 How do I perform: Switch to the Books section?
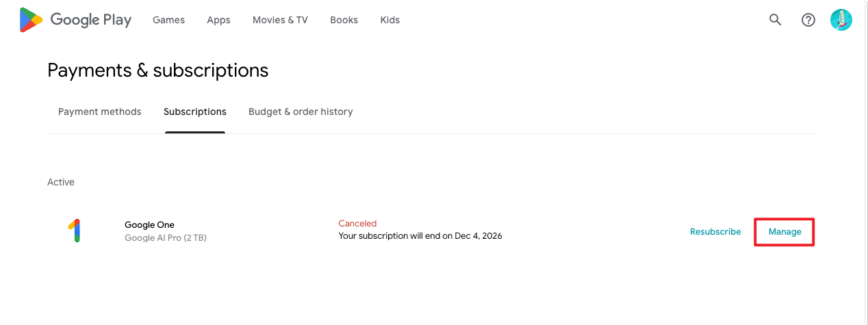(x=344, y=20)
